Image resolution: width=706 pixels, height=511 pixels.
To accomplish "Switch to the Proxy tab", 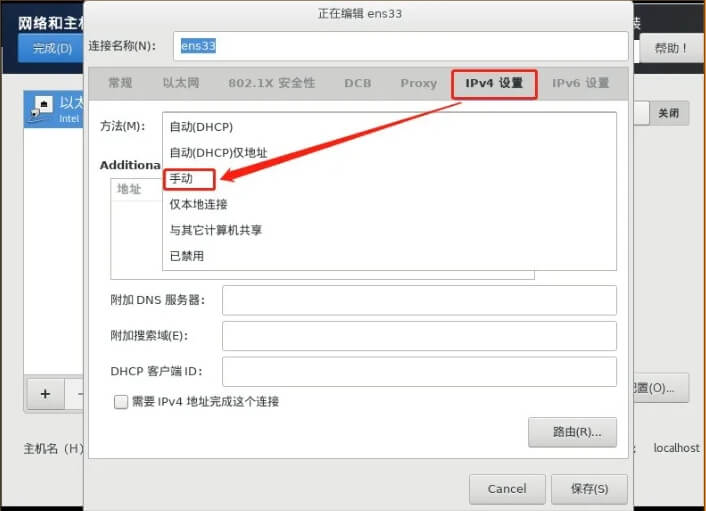I will (x=418, y=83).
